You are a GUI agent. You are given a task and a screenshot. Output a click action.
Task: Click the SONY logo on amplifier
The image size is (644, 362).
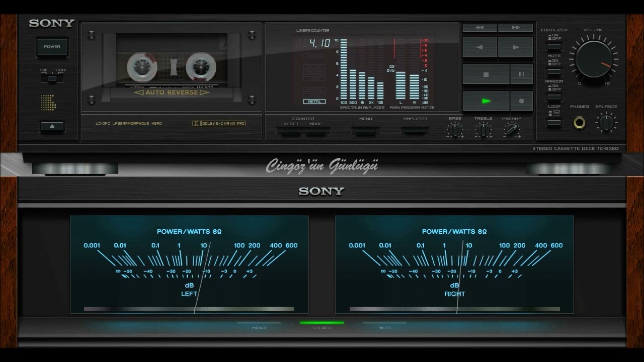click(x=321, y=191)
